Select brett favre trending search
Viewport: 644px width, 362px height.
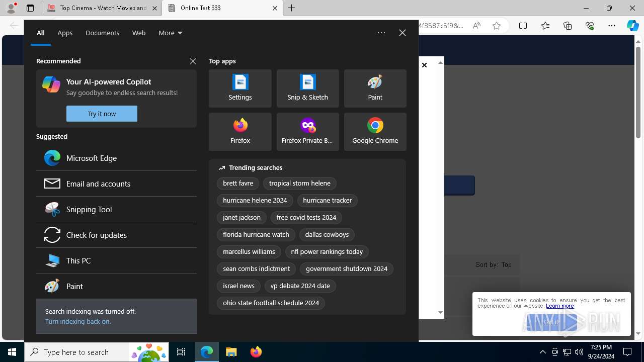(x=238, y=184)
